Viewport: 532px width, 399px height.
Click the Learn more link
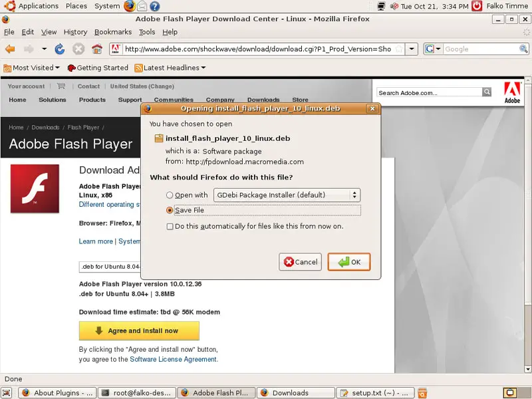(x=96, y=241)
